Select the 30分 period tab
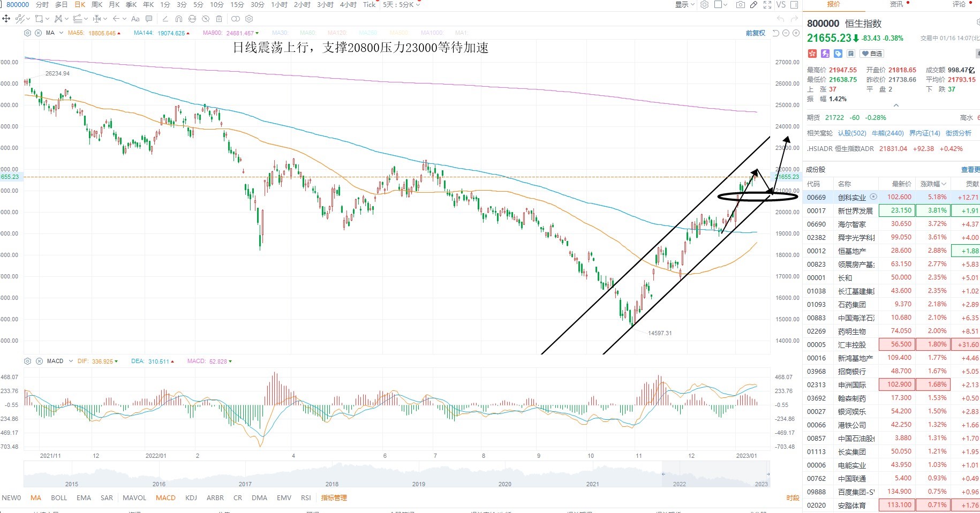Image resolution: width=980 pixels, height=513 pixels. click(258, 5)
